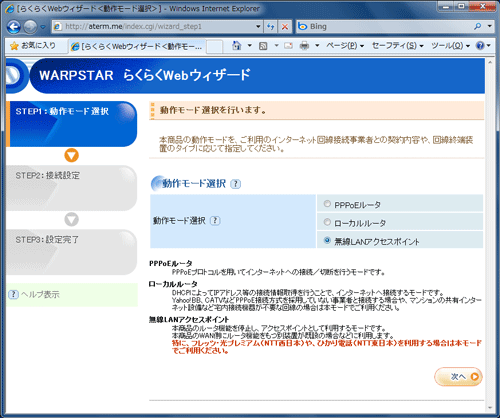
Task: Select the ローカルルータ radio button
Action: (327, 222)
